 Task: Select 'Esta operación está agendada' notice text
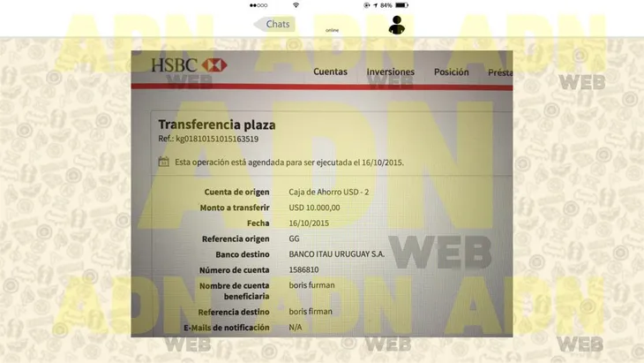(x=289, y=163)
